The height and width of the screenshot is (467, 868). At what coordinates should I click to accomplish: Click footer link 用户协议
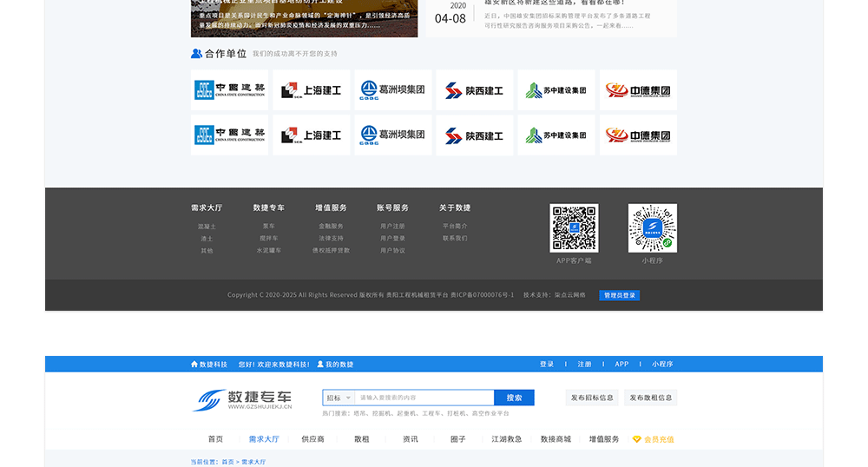(392, 251)
